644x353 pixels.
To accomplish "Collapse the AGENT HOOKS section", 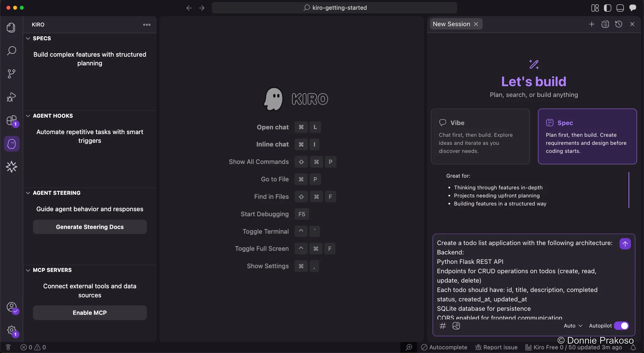I will coord(28,116).
